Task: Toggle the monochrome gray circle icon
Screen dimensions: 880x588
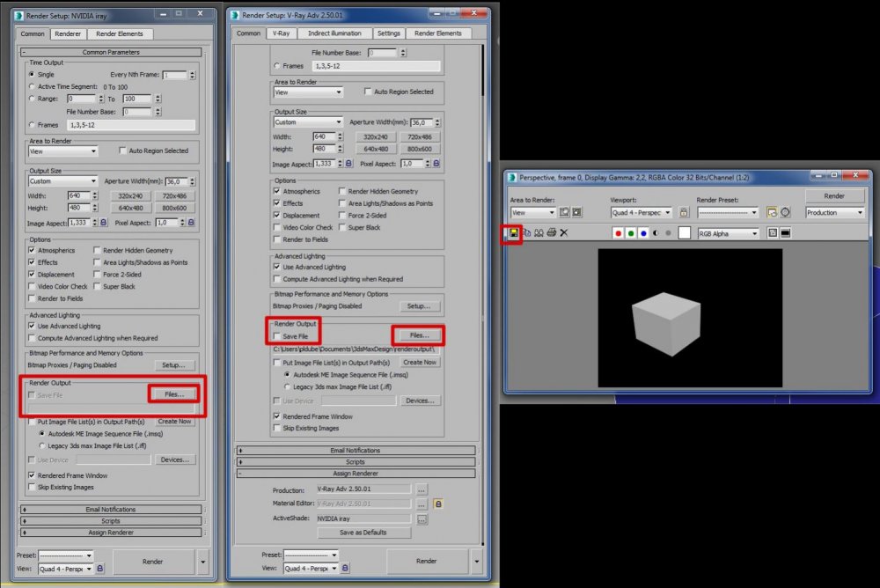Action: point(668,233)
